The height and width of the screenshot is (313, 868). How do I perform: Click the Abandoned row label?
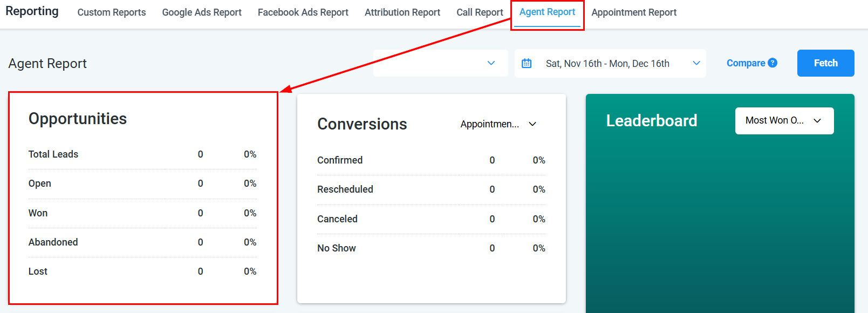click(x=53, y=242)
